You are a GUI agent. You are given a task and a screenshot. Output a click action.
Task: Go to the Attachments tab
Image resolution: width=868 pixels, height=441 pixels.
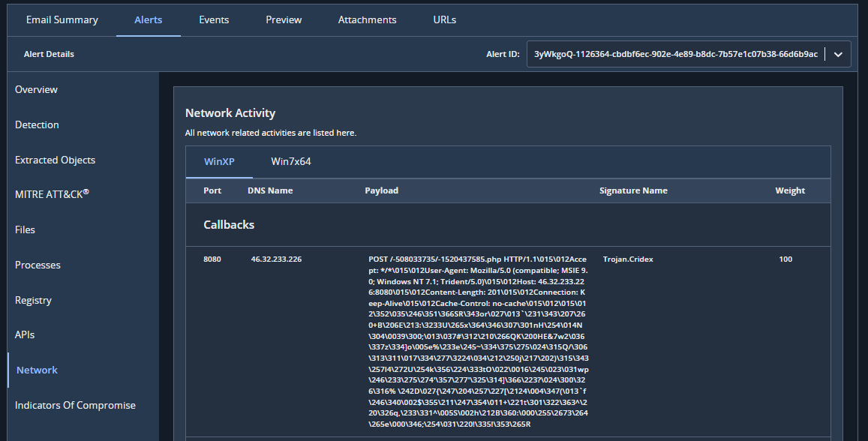pyautogui.click(x=367, y=20)
